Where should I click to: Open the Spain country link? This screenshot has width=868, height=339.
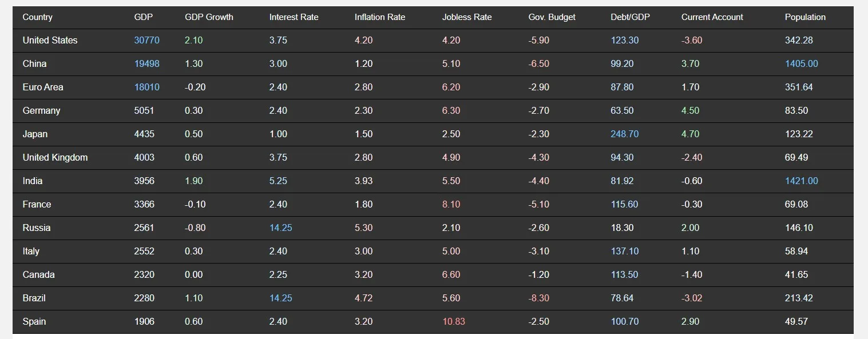tap(34, 321)
